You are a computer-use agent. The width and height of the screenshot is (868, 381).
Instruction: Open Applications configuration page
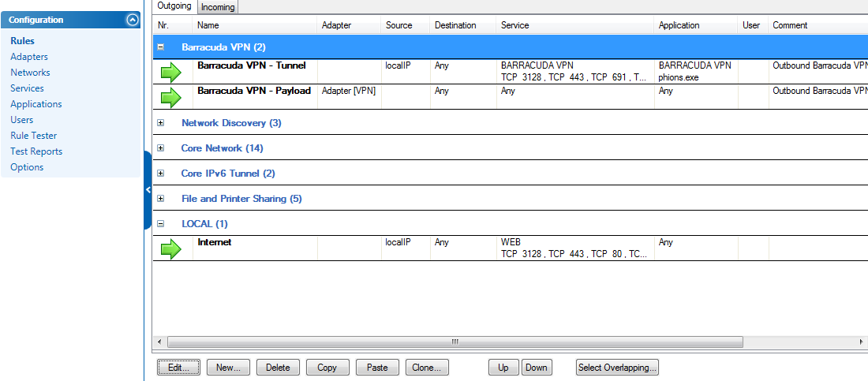pos(36,104)
